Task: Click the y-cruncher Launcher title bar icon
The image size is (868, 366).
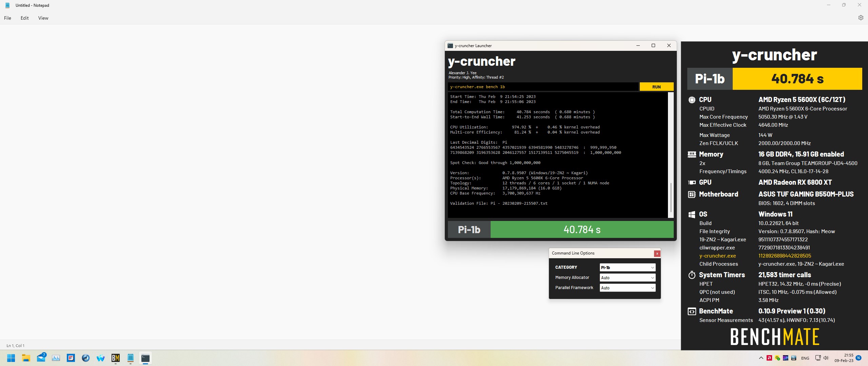Action: point(450,46)
